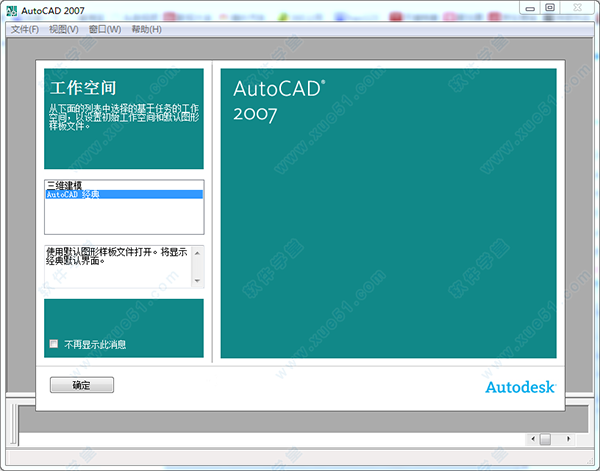Click the description box scroll down arrow
Viewport: 600px width, 471px height.
coord(197,281)
